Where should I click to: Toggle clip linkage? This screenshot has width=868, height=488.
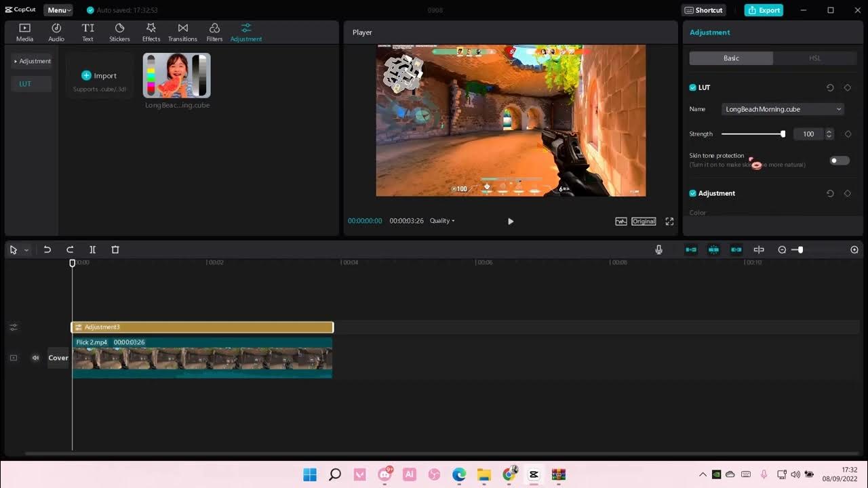tap(736, 250)
